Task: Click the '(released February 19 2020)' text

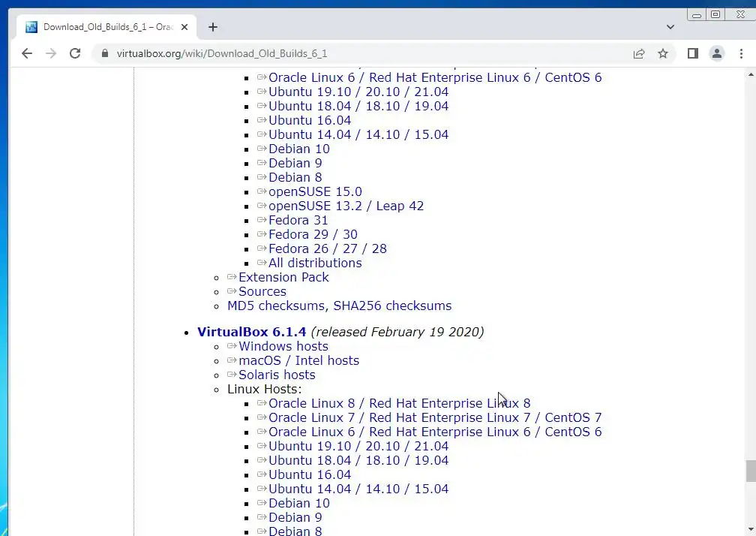Action: [397, 332]
